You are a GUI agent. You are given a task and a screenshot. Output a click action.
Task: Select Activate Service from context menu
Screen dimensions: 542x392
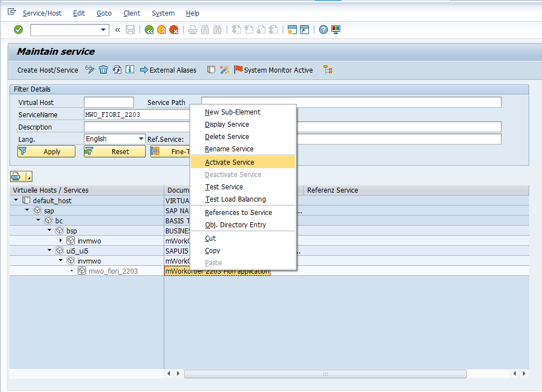pyautogui.click(x=229, y=162)
